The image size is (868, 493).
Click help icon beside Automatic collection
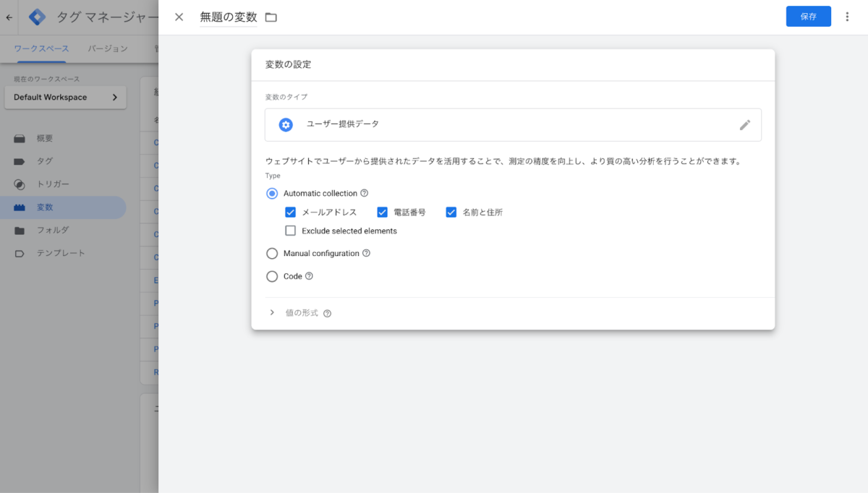click(365, 194)
